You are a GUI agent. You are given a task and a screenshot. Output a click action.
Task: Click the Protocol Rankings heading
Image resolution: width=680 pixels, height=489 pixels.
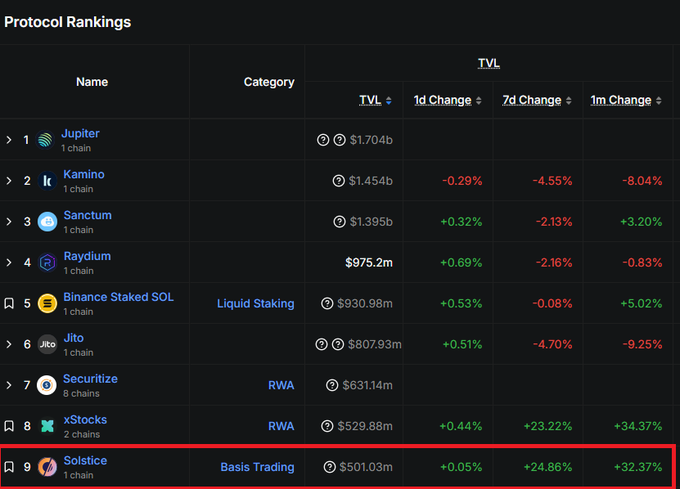tap(68, 22)
